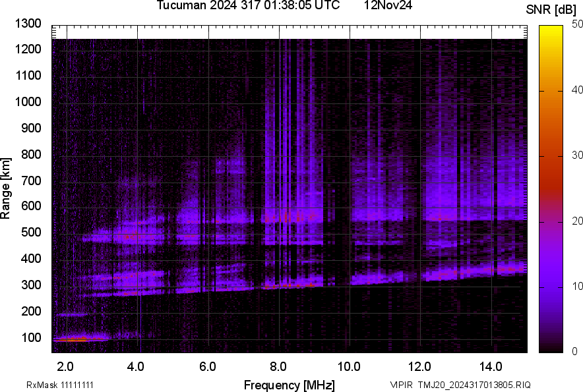583x392 pixels.
Task: Click the frequency tick label '12.0'
Action: coord(420,367)
